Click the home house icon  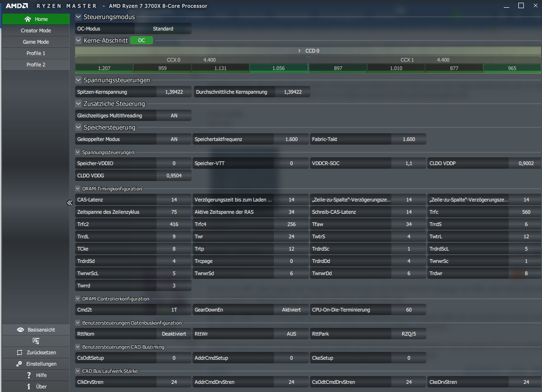point(28,19)
